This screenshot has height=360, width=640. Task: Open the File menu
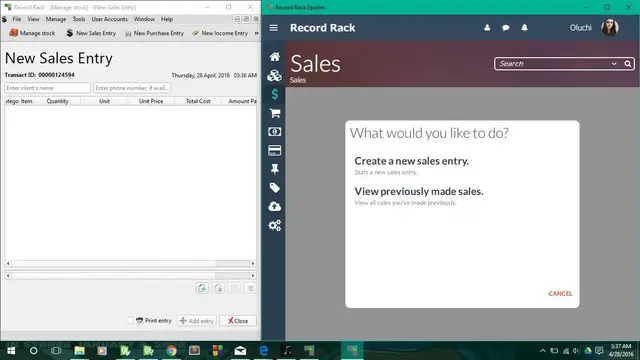click(17, 19)
